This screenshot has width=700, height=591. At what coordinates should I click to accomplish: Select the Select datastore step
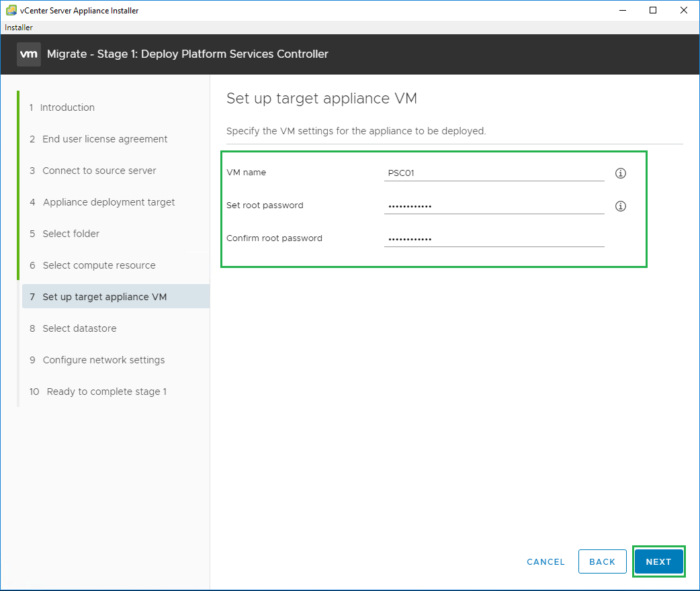[x=79, y=328]
